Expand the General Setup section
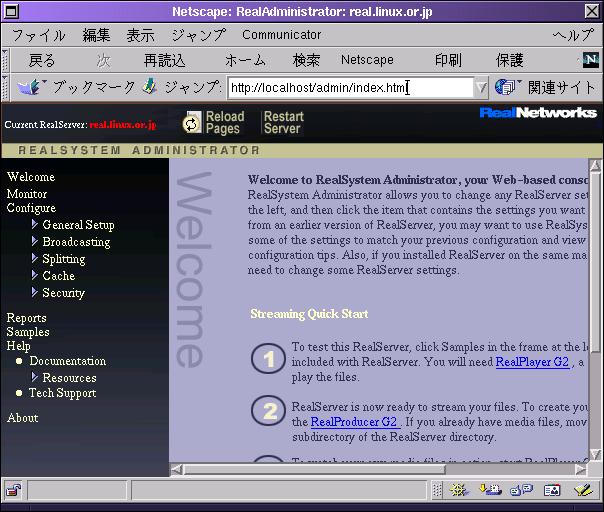 34,224
